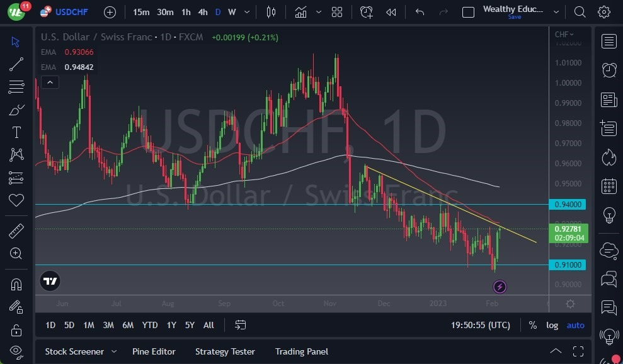Start Bar Replay mode

click(x=391, y=11)
